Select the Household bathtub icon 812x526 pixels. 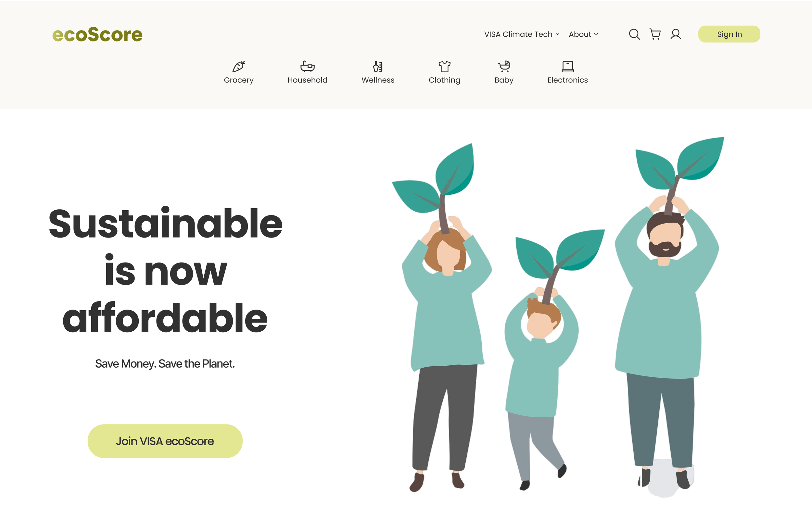(307, 66)
